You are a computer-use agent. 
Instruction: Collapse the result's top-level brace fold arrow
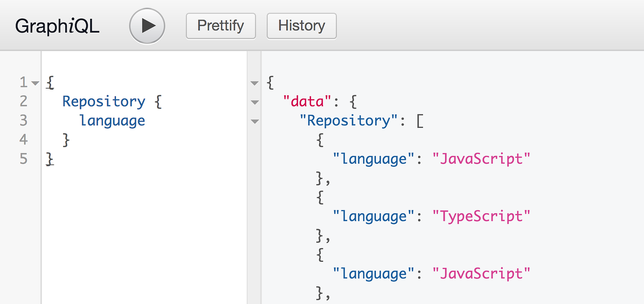click(254, 83)
